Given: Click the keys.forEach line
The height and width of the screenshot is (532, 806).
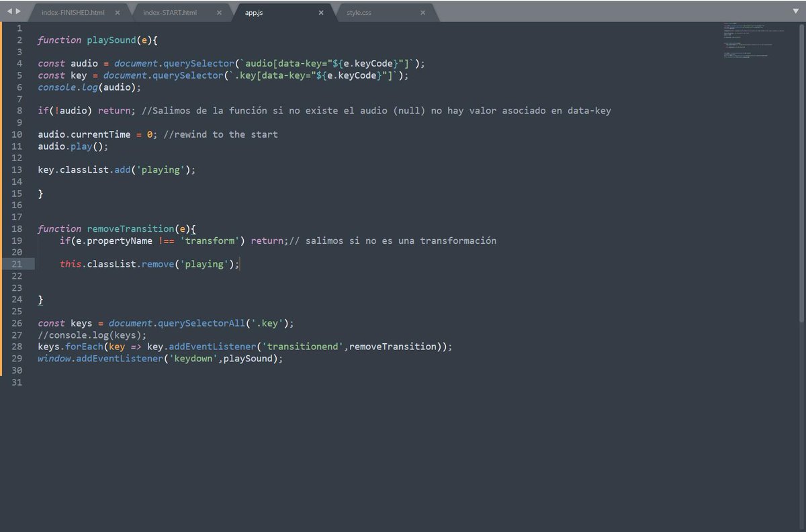Looking at the screenshot, I should click(x=245, y=347).
